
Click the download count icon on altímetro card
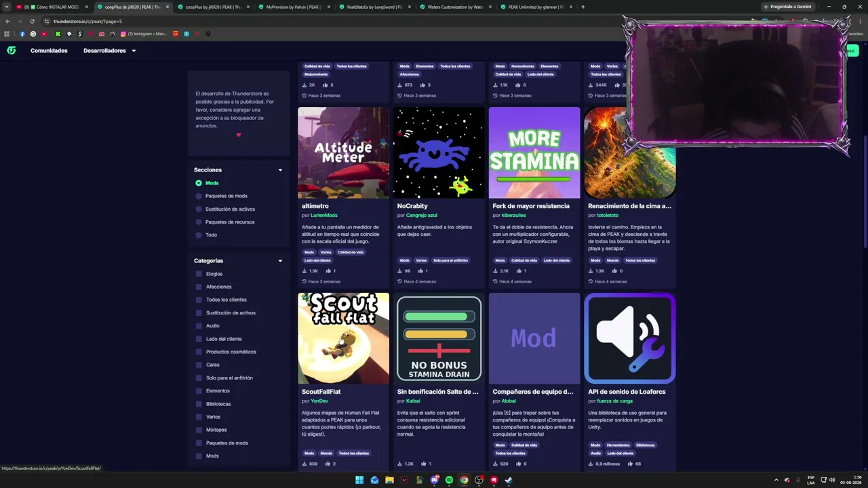point(304,271)
